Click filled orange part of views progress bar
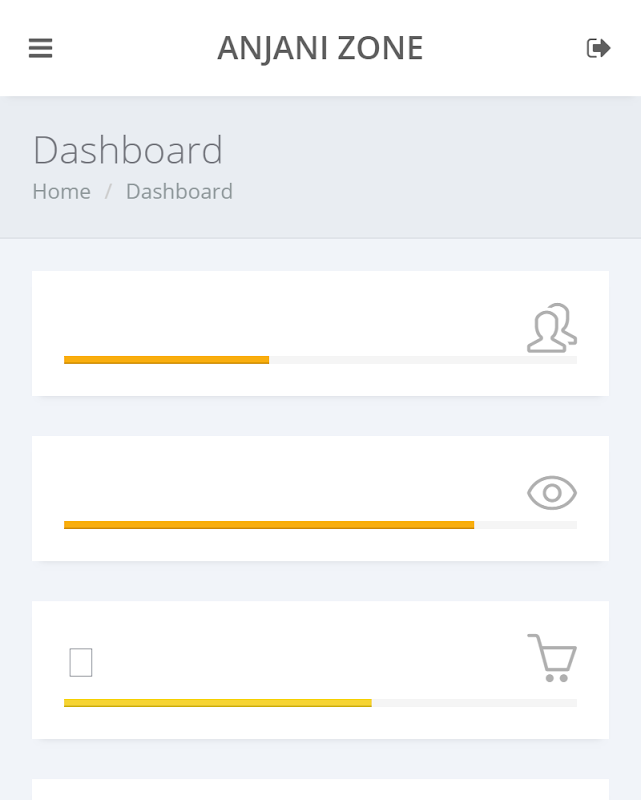This screenshot has width=641, height=800. tap(268, 525)
